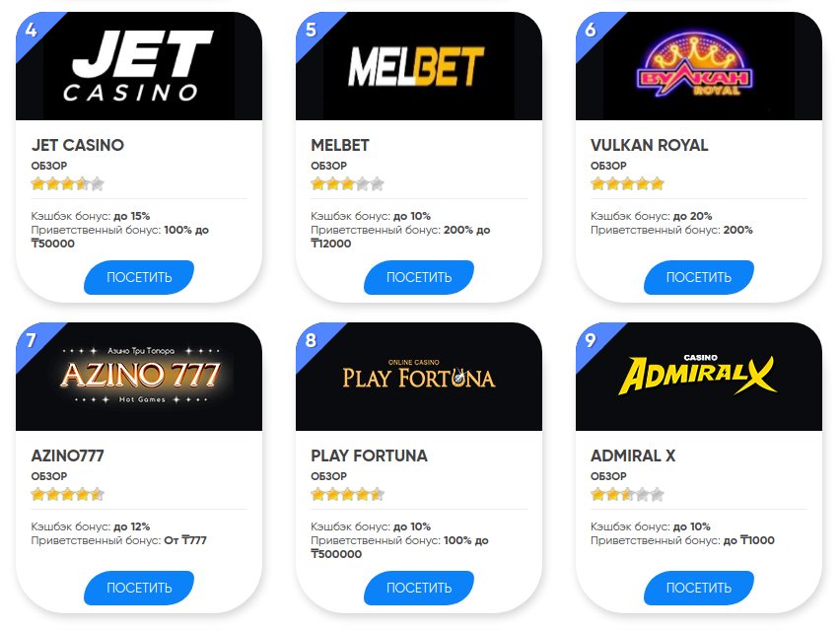The width and height of the screenshot is (840, 630).
Task: Open ОБЗОР review link for Melbet
Action: point(329,166)
